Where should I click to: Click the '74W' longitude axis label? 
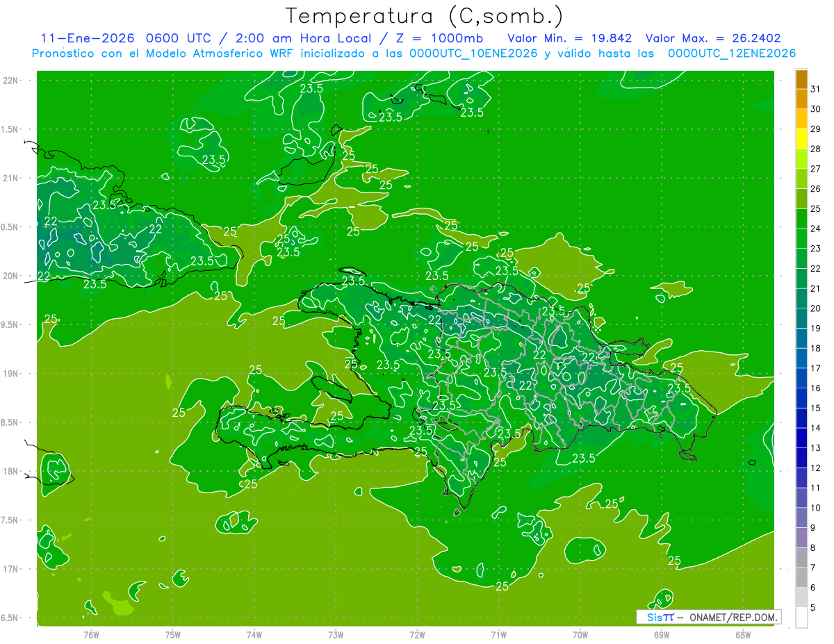point(254,634)
